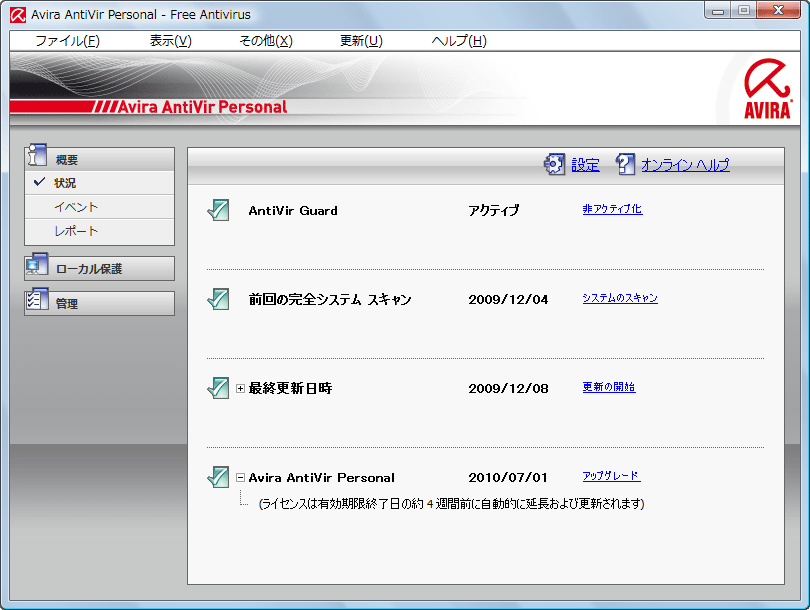Viewport: 810px width, 610px height.
Task: Click the アクティブ status text
Action: tap(493, 210)
